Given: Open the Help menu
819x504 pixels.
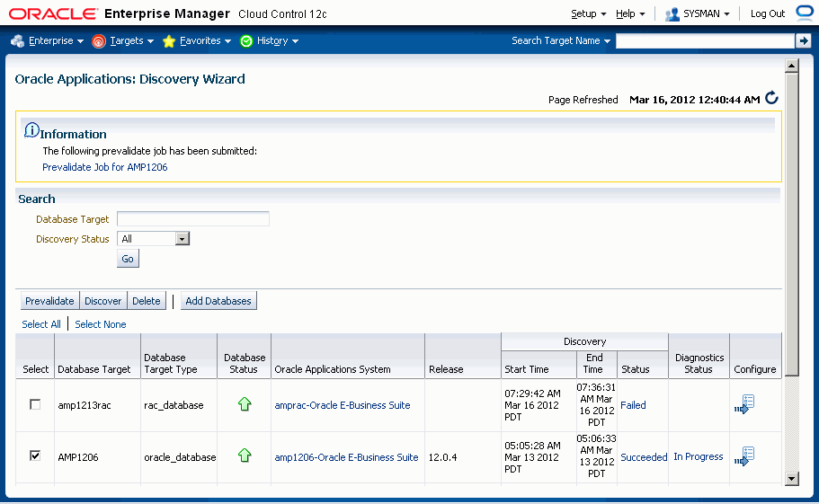Looking at the screenshot, I should (x=630, y=14).
